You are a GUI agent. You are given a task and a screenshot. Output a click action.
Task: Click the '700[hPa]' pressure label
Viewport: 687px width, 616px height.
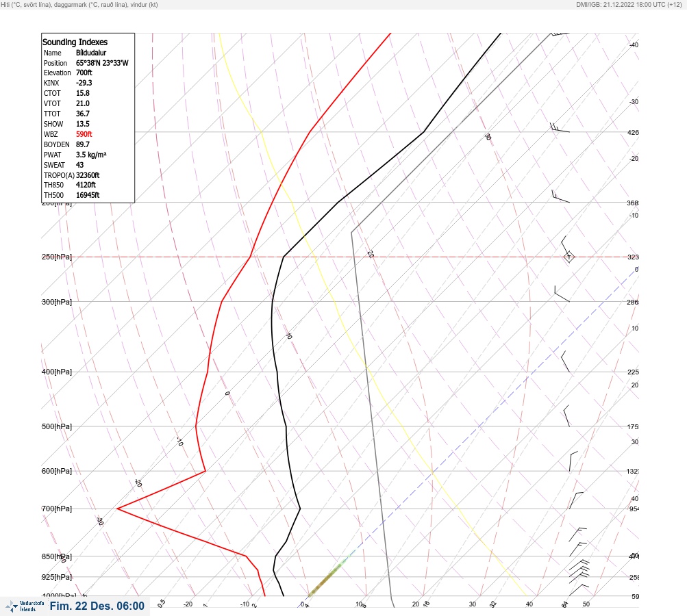pos(57,509)
